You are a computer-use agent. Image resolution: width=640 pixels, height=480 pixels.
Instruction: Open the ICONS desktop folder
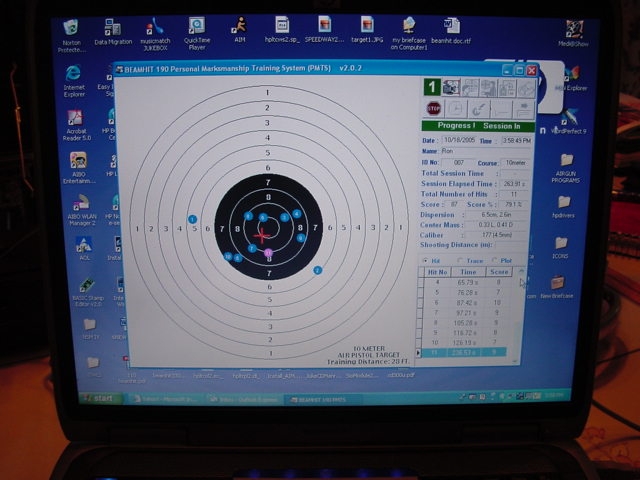click(x=560, y=248)
